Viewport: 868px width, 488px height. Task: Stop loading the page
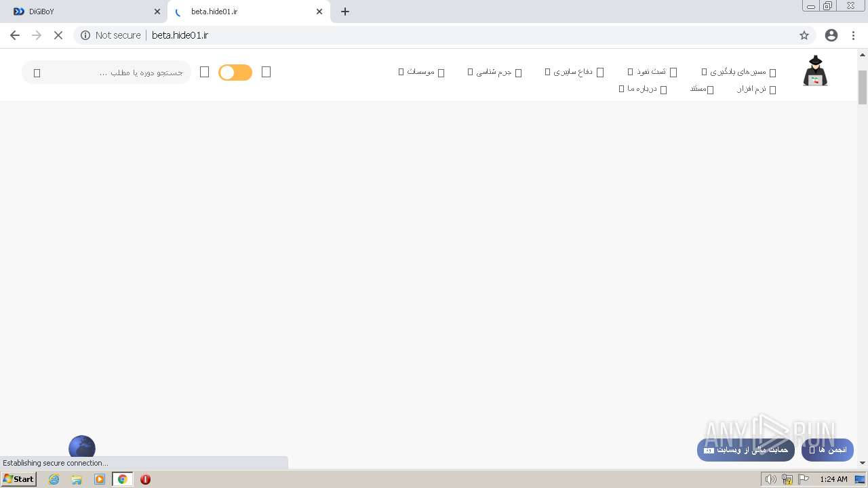pos(58,35)
